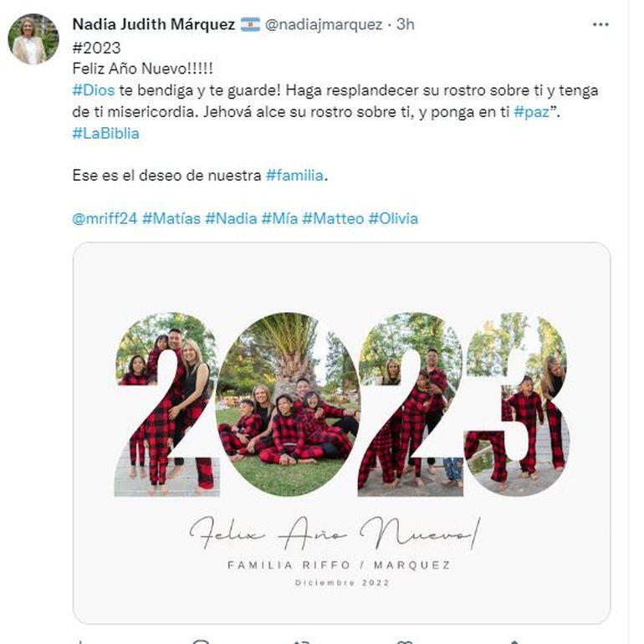Click the #paz hashtag
The height and width of the screenshot is (644, 644).
[531, 112]
